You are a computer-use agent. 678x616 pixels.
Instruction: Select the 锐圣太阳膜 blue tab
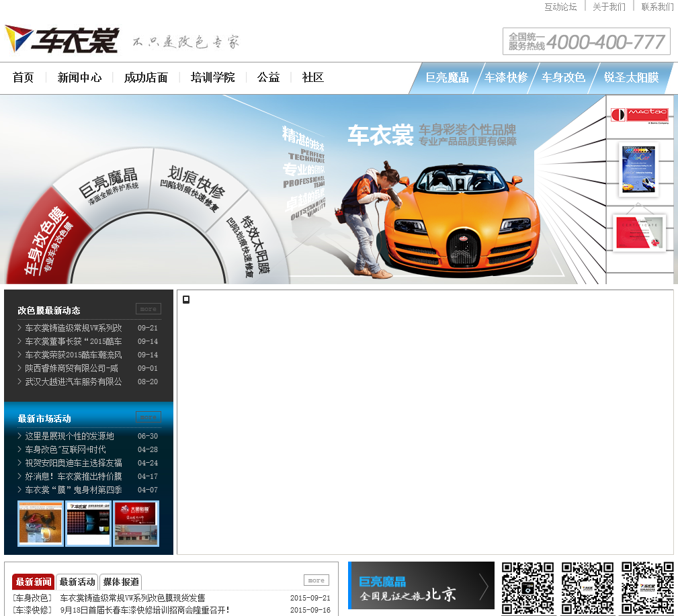pyautogui.click(x=631, y=77)
